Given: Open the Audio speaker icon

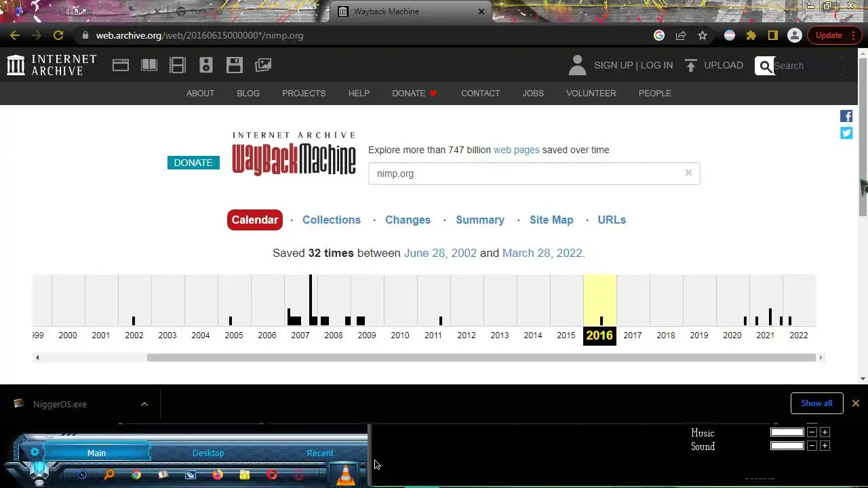Looking at the screenshot, I should 206,65.
